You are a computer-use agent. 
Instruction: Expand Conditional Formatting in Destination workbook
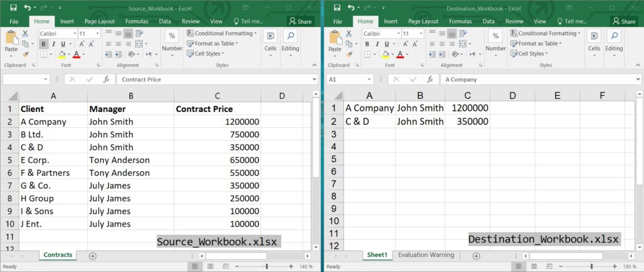click(x=546, y=33)
